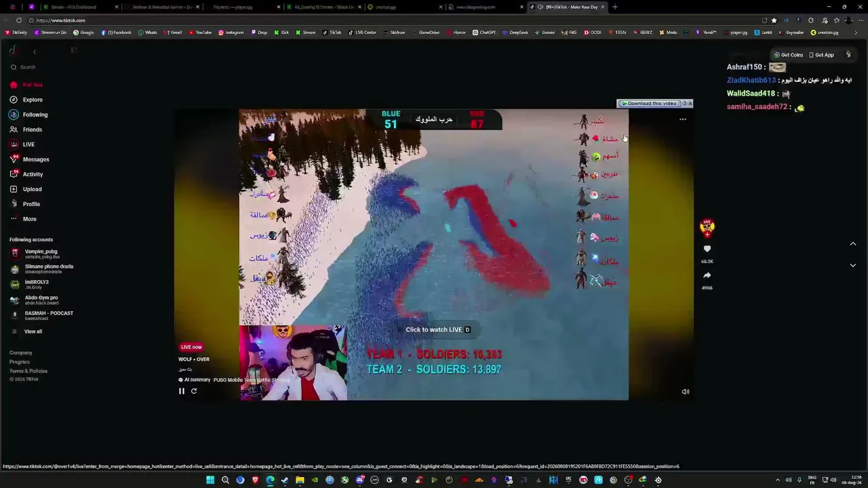Pause the video playback

click(182, 391)
